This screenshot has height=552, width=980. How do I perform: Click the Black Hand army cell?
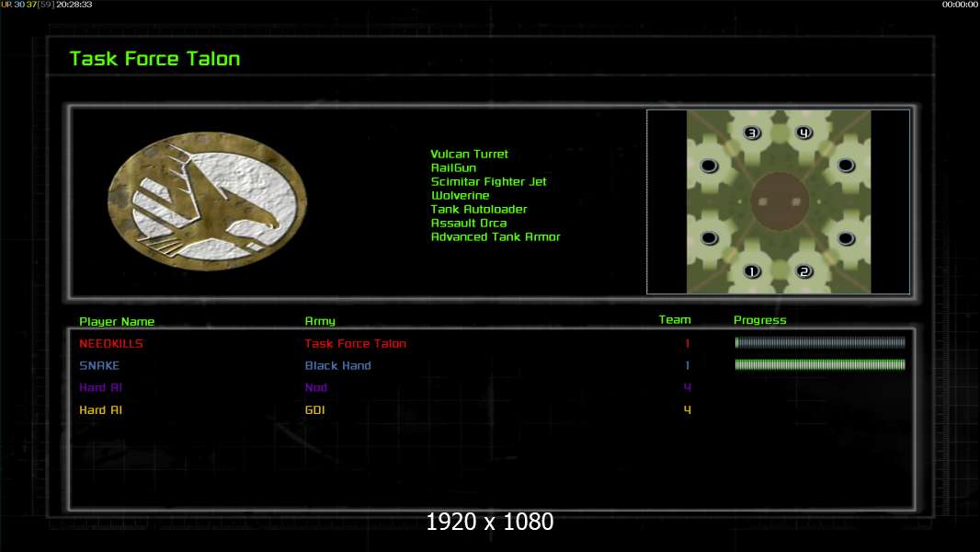338,365
